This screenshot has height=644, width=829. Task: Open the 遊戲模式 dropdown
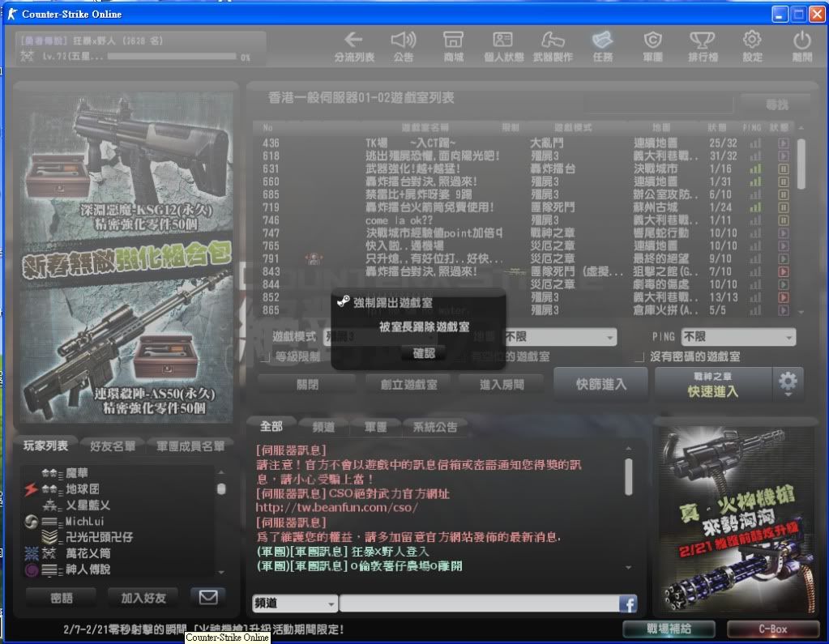380,337
